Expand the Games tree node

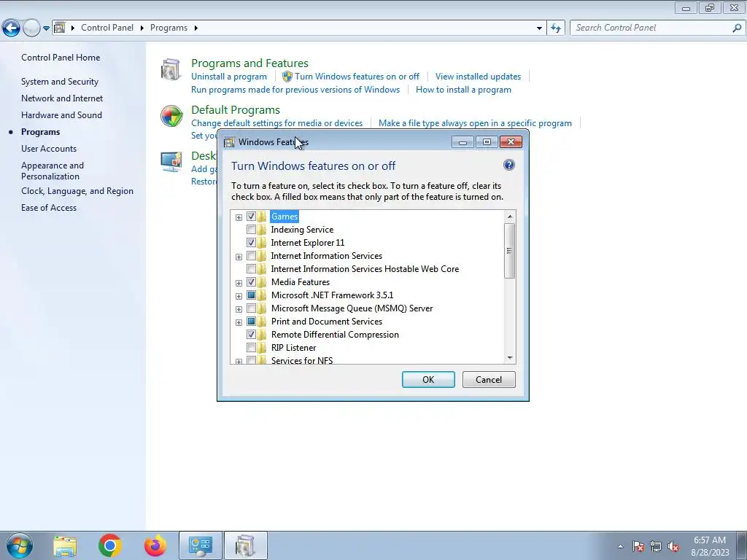(x=239, y=217)
